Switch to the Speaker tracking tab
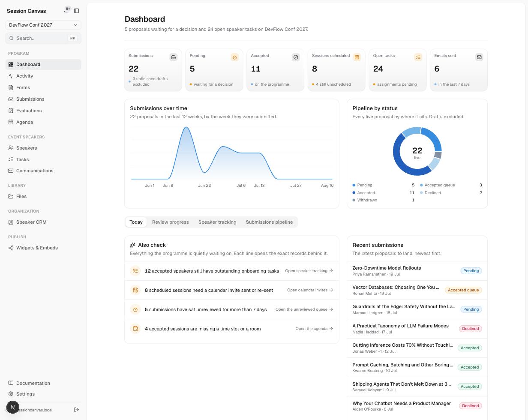 (x=217, y=222)
